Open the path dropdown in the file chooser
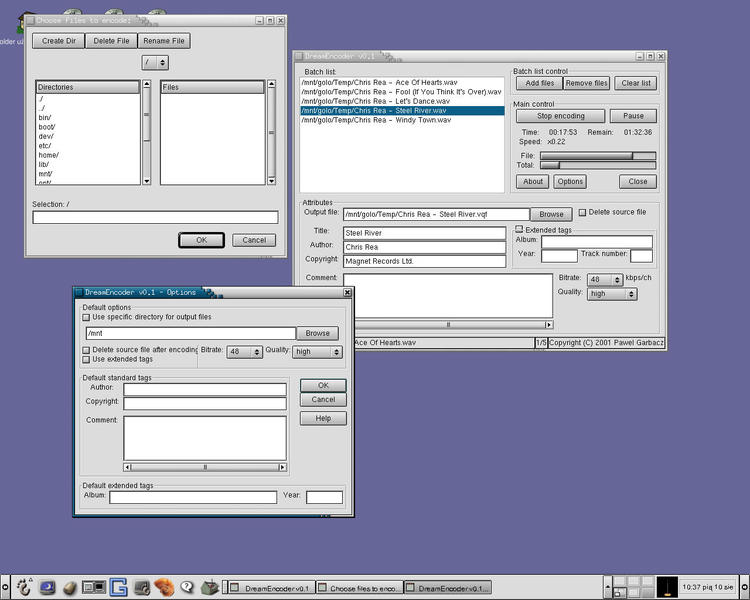Viewport: 750px width, 600px height. click(155, 62)
